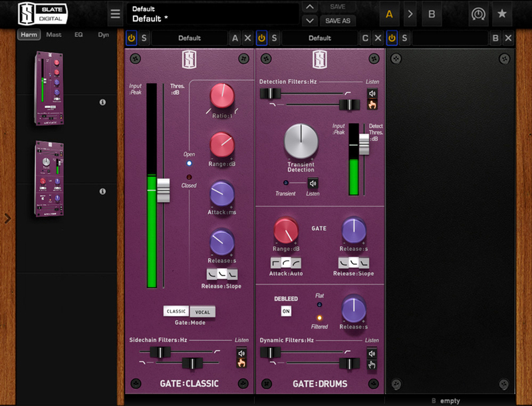Show info for Gate Drums thumbnail
532x406 pixels.
click(102, 192)
